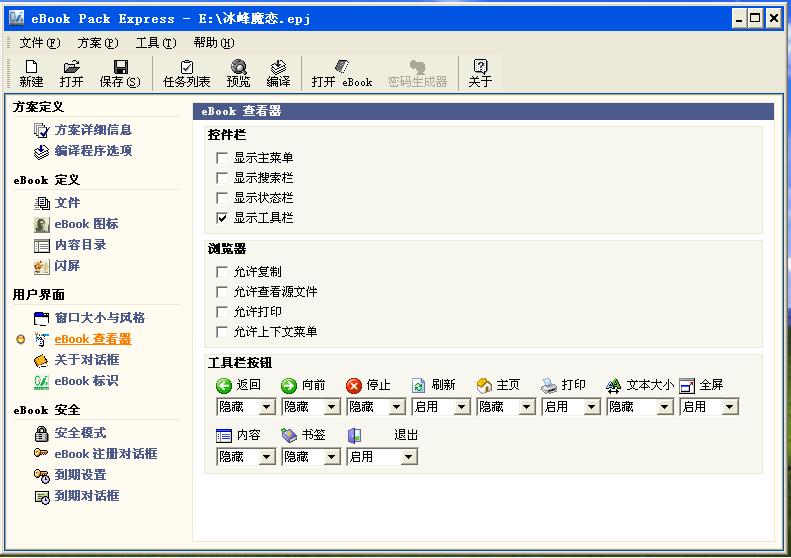791x558 pixels.
Task: Click the 全屏 fullscreen icon
Action: point(687,386)
